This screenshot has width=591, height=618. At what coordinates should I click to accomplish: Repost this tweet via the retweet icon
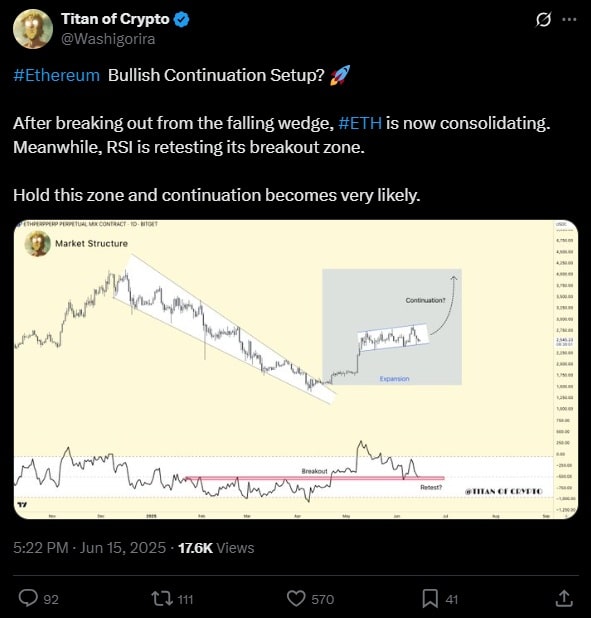tap(162, 598)
